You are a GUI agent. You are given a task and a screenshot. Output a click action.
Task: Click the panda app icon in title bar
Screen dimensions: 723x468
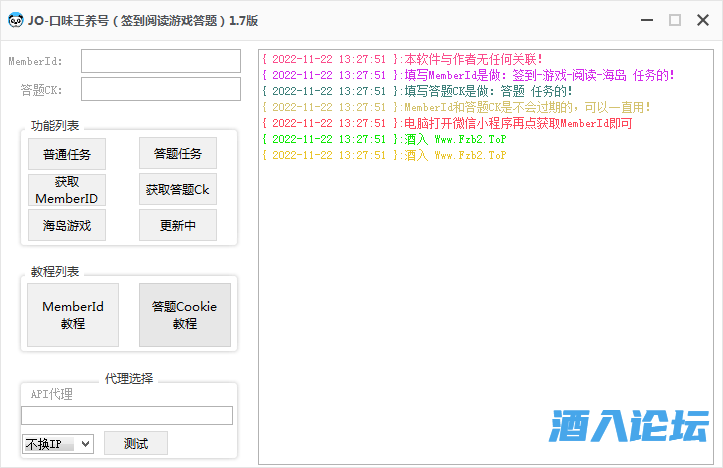coord(15,19)
